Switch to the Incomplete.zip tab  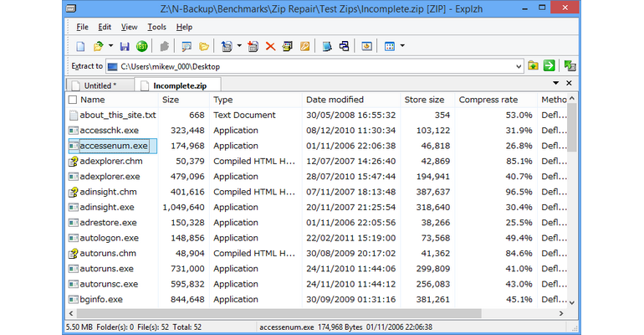tap(178, 85)
